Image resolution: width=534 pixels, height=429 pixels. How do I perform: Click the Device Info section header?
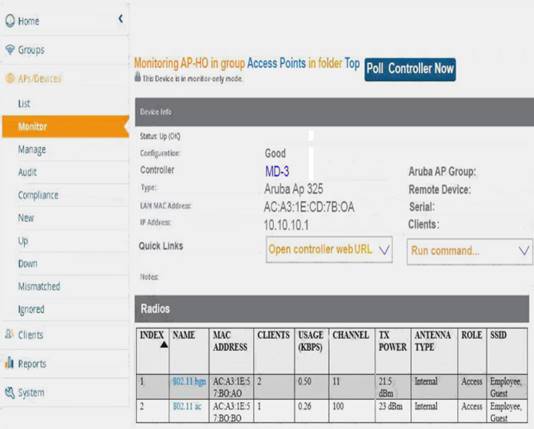[x=334, y=112]
